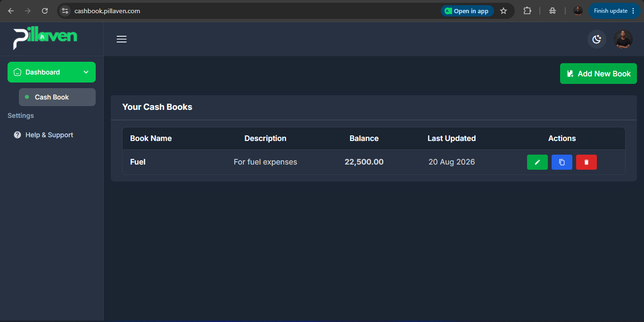
Task: Go forward in browser history
Action: [28, 11]
